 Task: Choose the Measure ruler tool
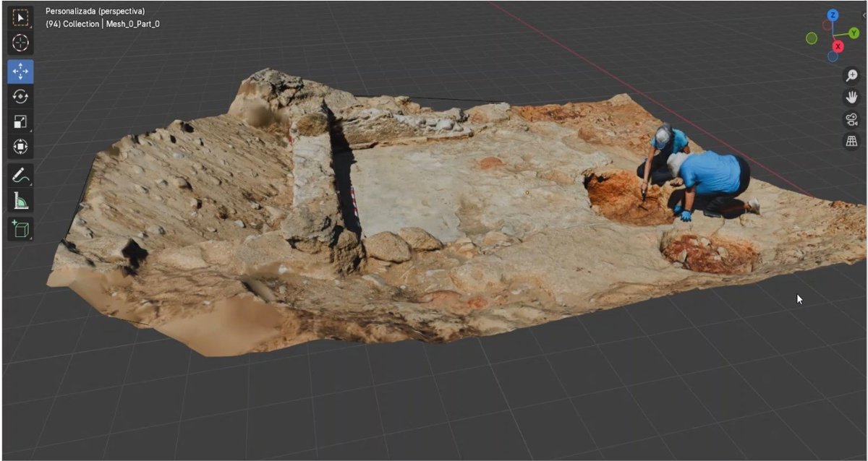(20, 201)
